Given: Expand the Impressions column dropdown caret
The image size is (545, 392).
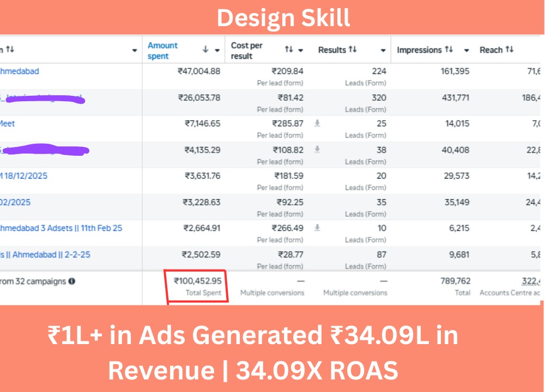Looking at the screenshot, I should (467, 51).
